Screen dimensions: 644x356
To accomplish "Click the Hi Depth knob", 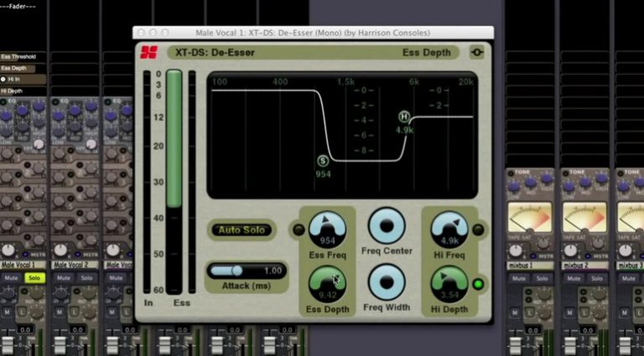I will pyautogui.click(x=449, y=282).
